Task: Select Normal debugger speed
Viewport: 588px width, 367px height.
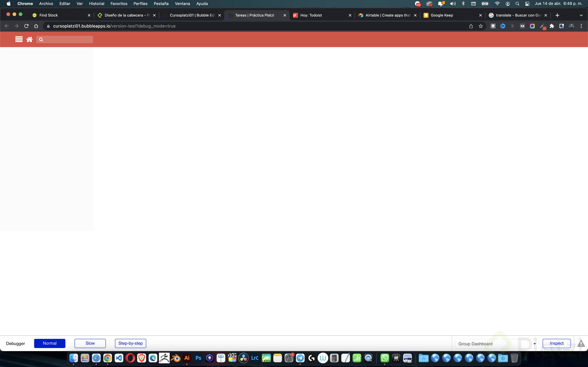Action: [50, 343]
